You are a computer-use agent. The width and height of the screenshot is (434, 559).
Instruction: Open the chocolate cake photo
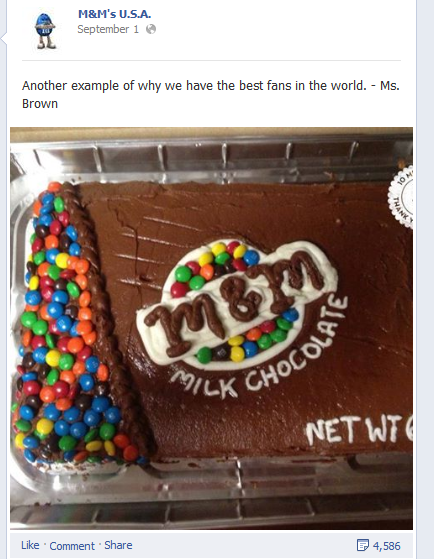211,328
